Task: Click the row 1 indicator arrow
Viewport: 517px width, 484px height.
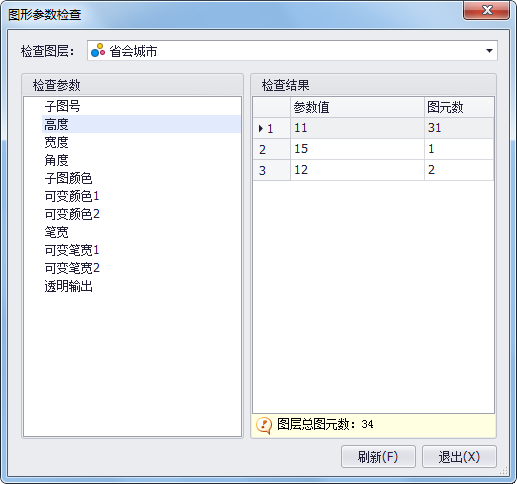Action: click(261, 128)
